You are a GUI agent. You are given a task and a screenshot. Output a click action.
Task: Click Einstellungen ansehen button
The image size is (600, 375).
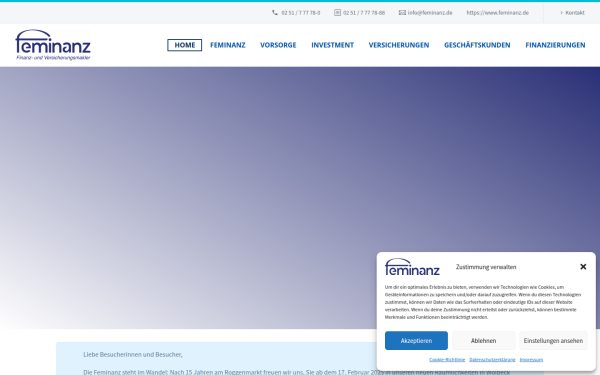[553, 341]
